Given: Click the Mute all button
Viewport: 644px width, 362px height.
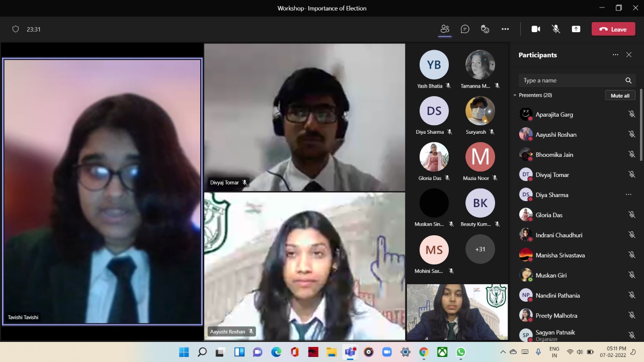Looking at the screenshot, I should [620, 96].
